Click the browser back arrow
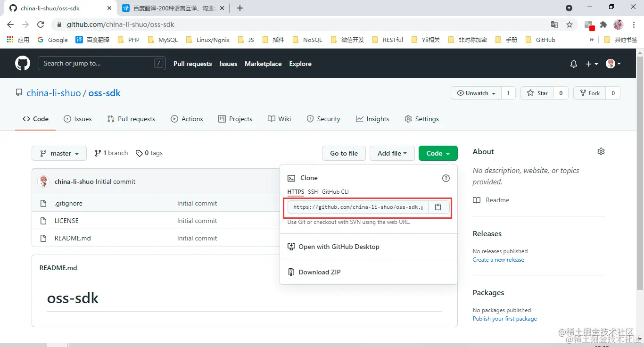 coord(10,25)
